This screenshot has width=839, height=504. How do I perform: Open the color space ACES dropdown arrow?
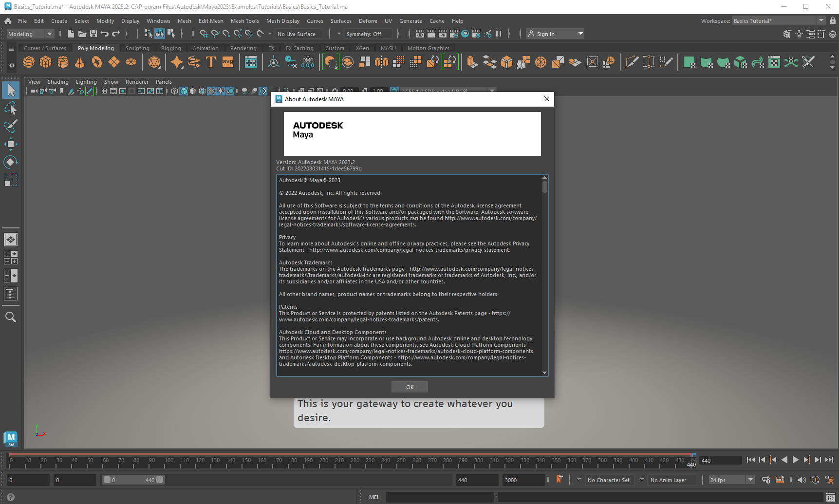492,91
